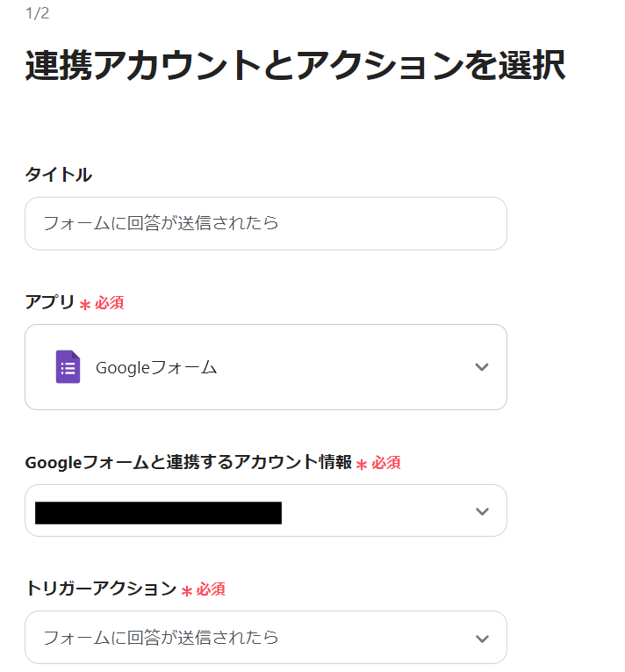The width and height of the screenshot is (625, 672).
Task: Click the selected trigger action text
Action: [161, 638]
